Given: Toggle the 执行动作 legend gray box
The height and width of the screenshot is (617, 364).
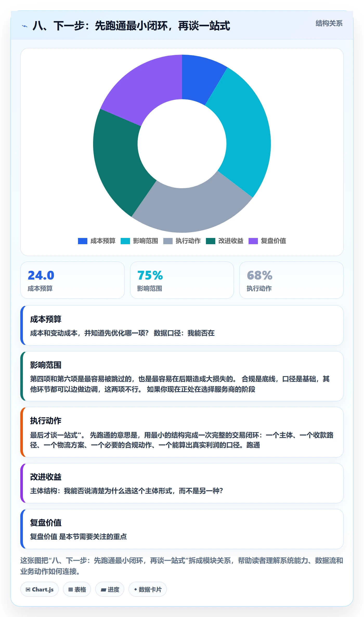Looking at the screenshot, I should point(168,241).
